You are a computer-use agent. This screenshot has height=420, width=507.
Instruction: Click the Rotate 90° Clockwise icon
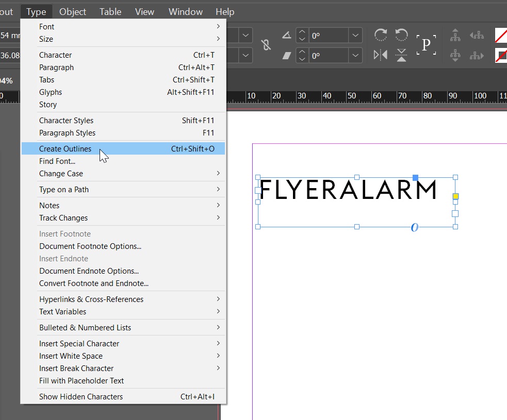click(381, 35)
